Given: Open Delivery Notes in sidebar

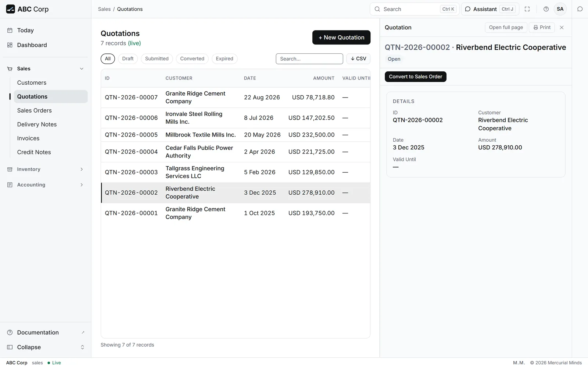Looking at the screenshot, I should pyautogui.click(x=51, y=125).
